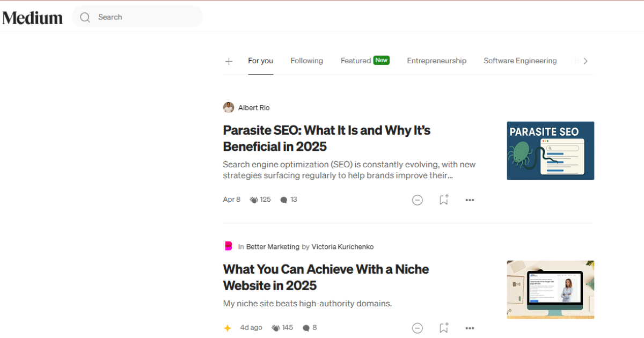Select the For you tab
Viewport: 644px width, 338px height.
pos(260,61)
